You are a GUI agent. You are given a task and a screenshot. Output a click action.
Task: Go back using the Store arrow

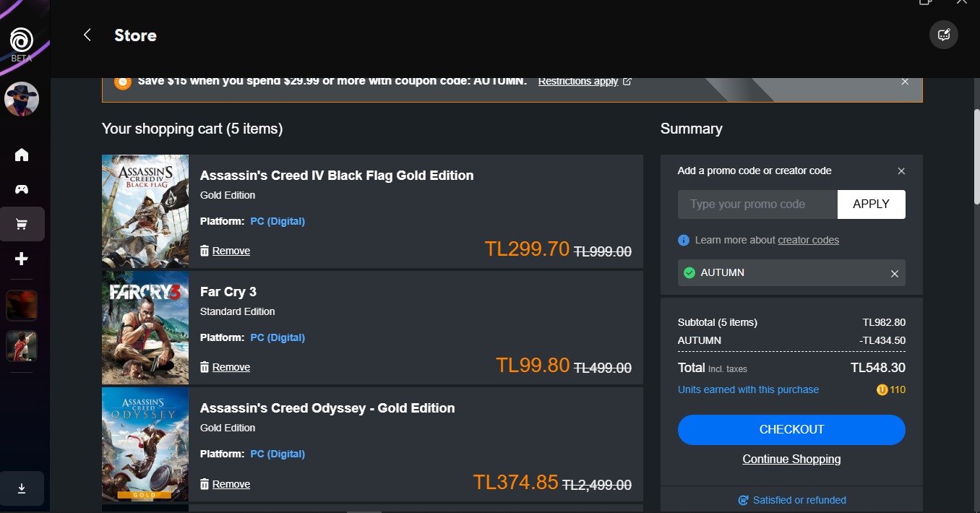point(87,35)
